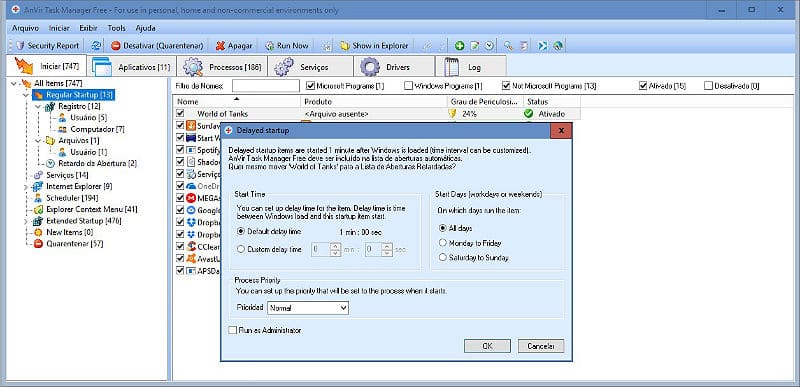This screenshot has height=387, width=800.
Task: Enable Run as Administrator checkbox
Action: click(233, 330)
